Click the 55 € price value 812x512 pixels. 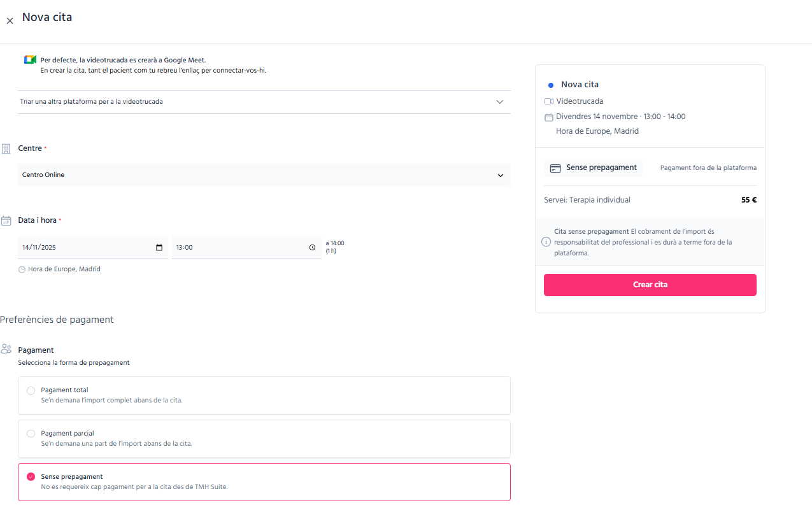749,200
